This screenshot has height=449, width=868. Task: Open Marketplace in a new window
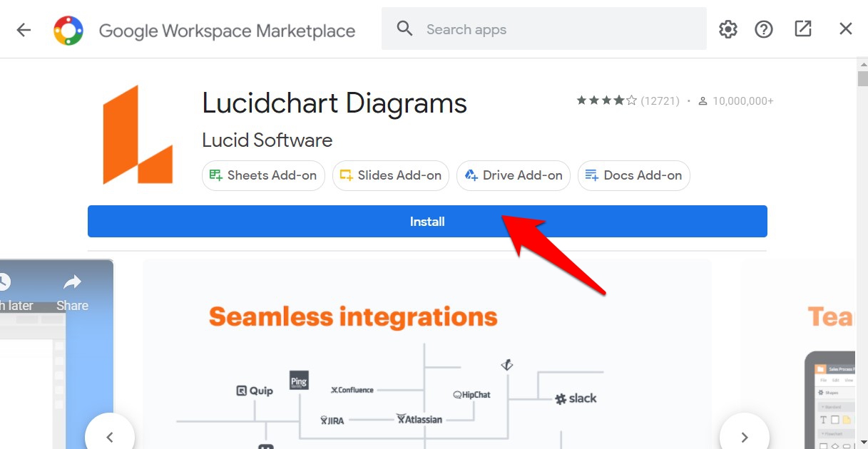(x=803, y=29)
